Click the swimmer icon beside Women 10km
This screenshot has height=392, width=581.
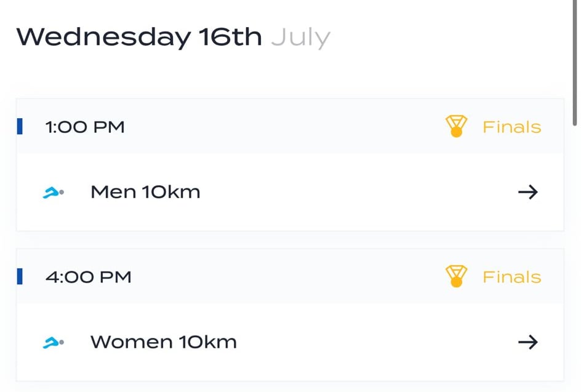pos(54,343)
